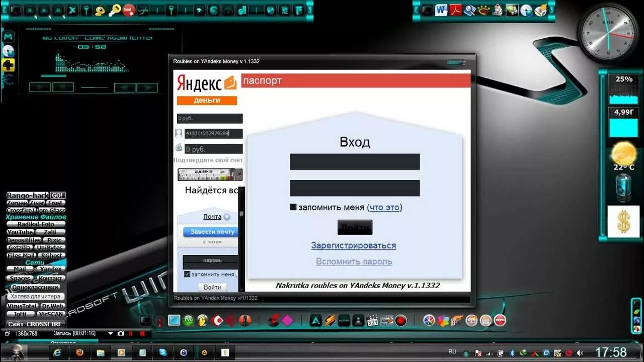The height and width of the screenshot is (362, 644).
Task: Click the GO! button next to Rango-hack
Action: click(x=57, y=195)
